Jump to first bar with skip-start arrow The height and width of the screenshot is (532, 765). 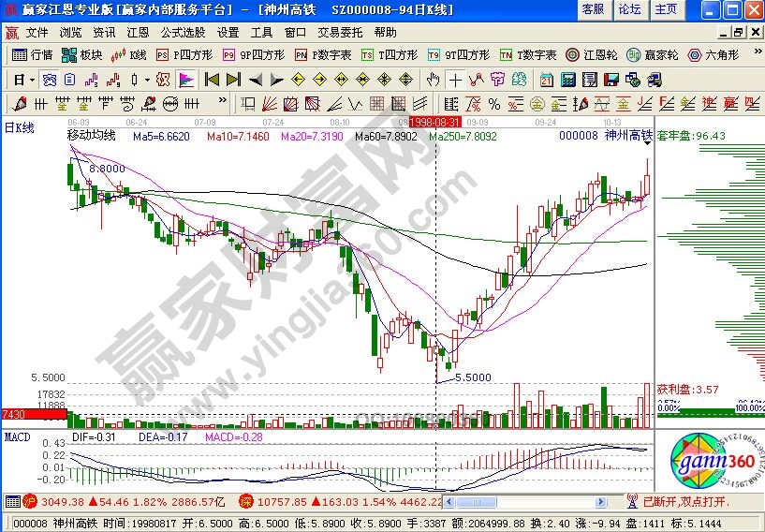coord(212,79)
